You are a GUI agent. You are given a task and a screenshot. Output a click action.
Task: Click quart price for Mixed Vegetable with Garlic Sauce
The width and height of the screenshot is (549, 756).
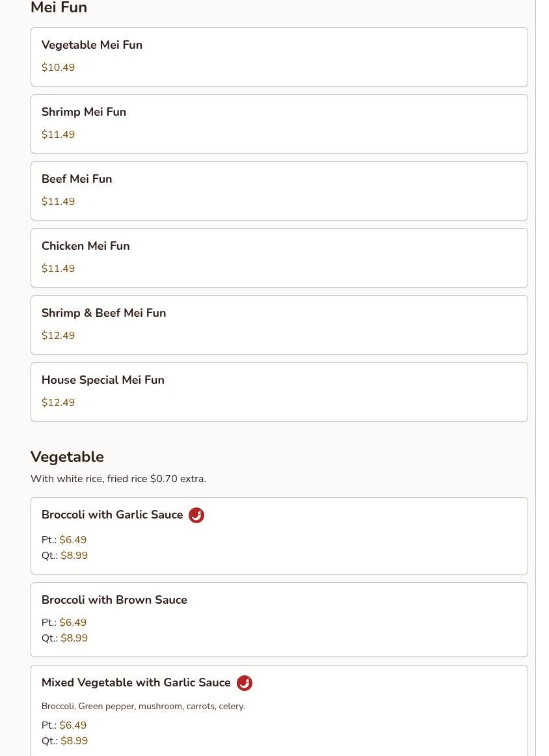74,741
